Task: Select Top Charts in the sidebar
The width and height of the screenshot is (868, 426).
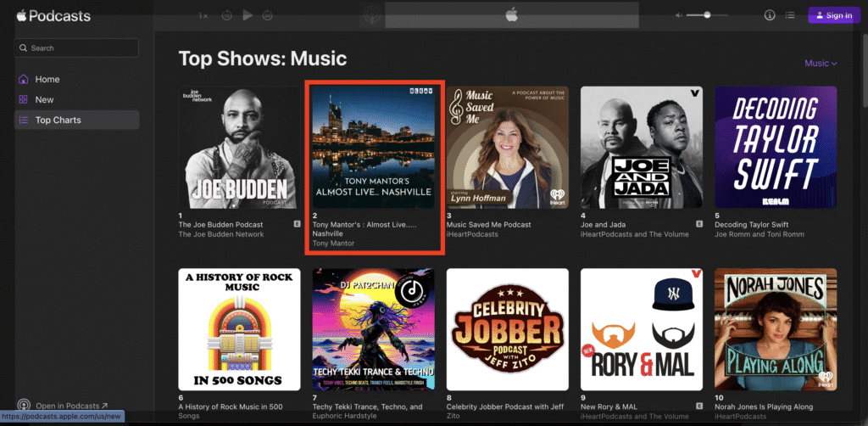Action: click(58, 120)
